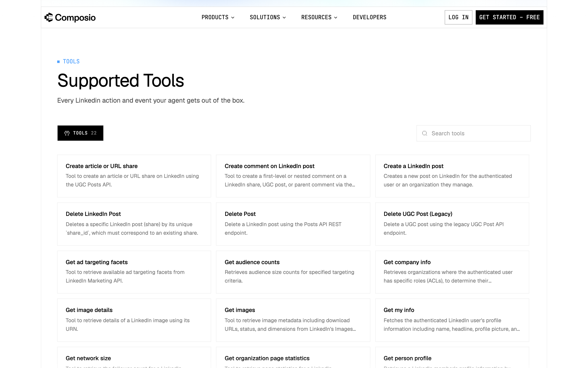Click the Composio wordmark

[x=75, y=18]
